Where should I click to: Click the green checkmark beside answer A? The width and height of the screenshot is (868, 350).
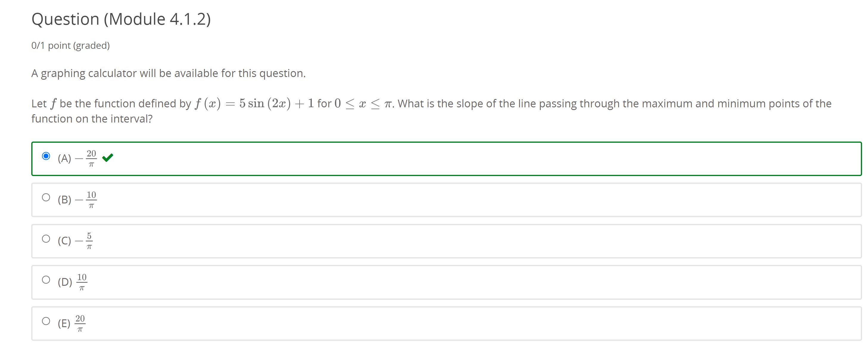coord(107,157)
